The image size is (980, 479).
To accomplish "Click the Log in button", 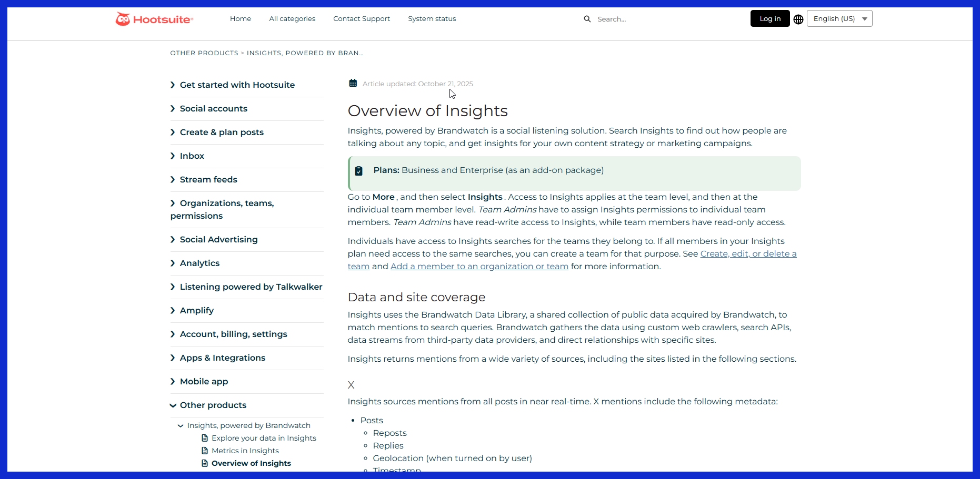I will tap(769, 18).
